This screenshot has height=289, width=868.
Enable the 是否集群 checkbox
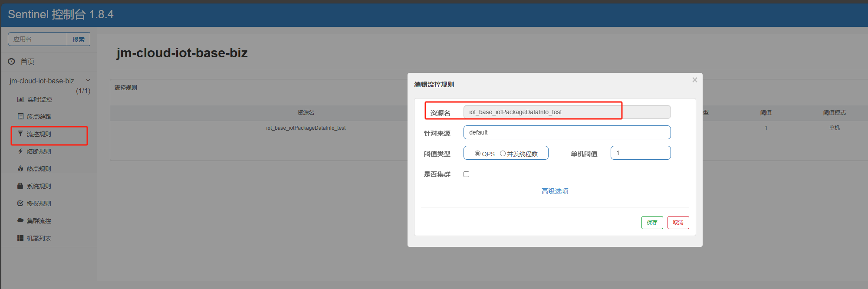467,174
